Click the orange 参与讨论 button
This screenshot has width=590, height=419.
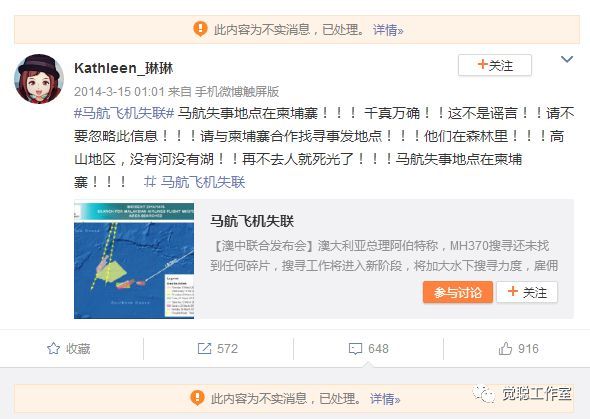tap(458, 292)
